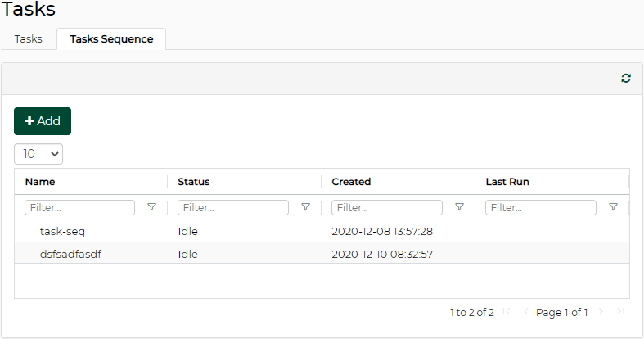Image resolution: width=644 pixels, height=339 pixels.
Task: Go to the next page arrow
Action: [601, 312]
